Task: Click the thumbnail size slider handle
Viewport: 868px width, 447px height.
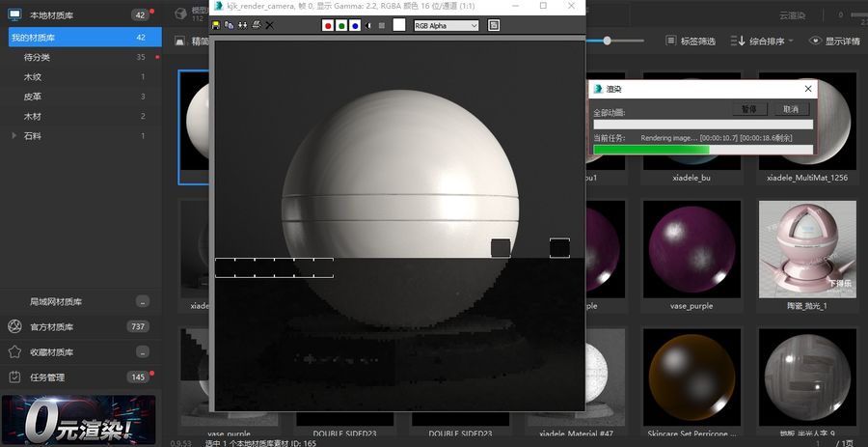Action: (608, 41)
